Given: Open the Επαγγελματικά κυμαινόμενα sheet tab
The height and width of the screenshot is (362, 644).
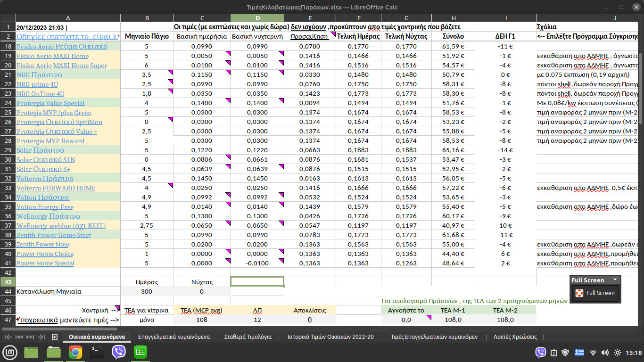Looking at the screenshot, I should [x=174, y=337].
